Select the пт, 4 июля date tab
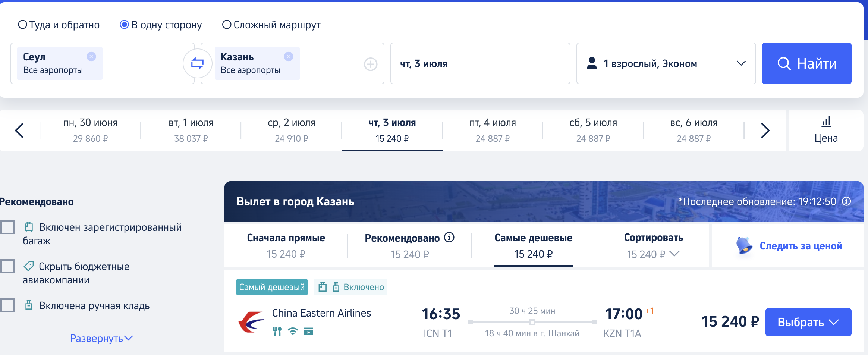The image size is (868, 355). (x=493, y=131)
